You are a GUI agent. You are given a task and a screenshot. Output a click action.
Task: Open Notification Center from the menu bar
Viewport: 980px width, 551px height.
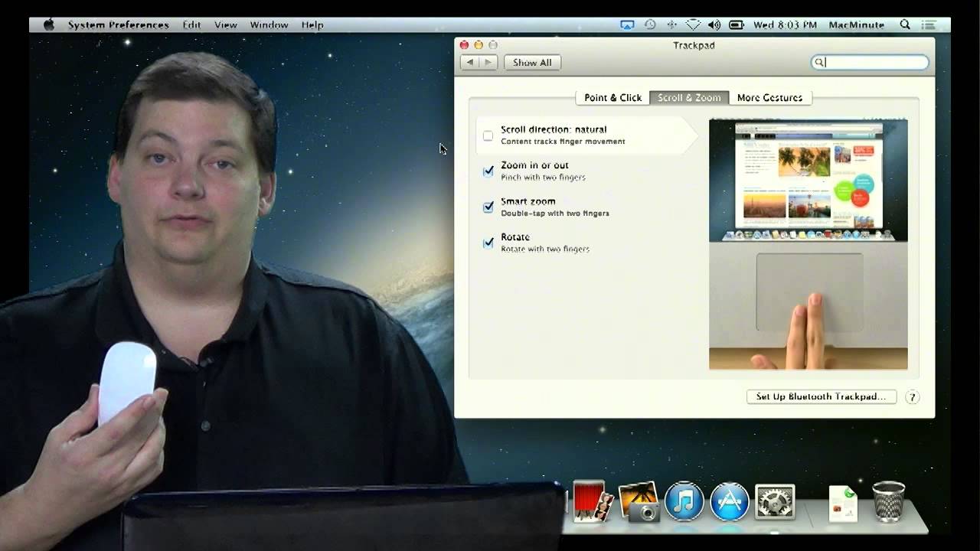(x=929, y=24)
